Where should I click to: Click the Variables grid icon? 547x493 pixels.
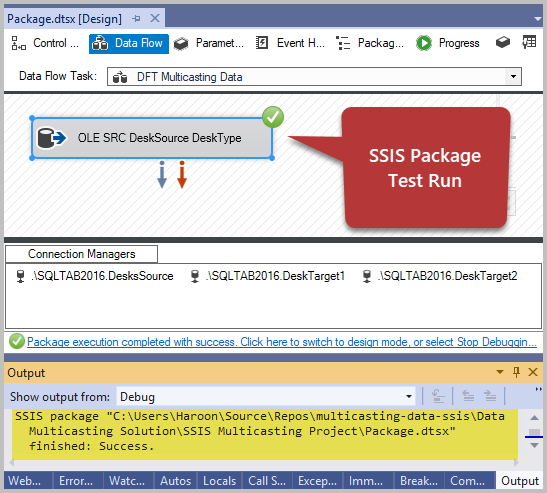point(529,43)
